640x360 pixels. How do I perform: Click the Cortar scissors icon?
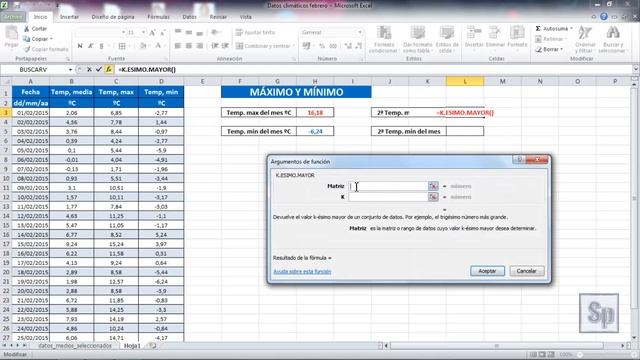[27, 29]
